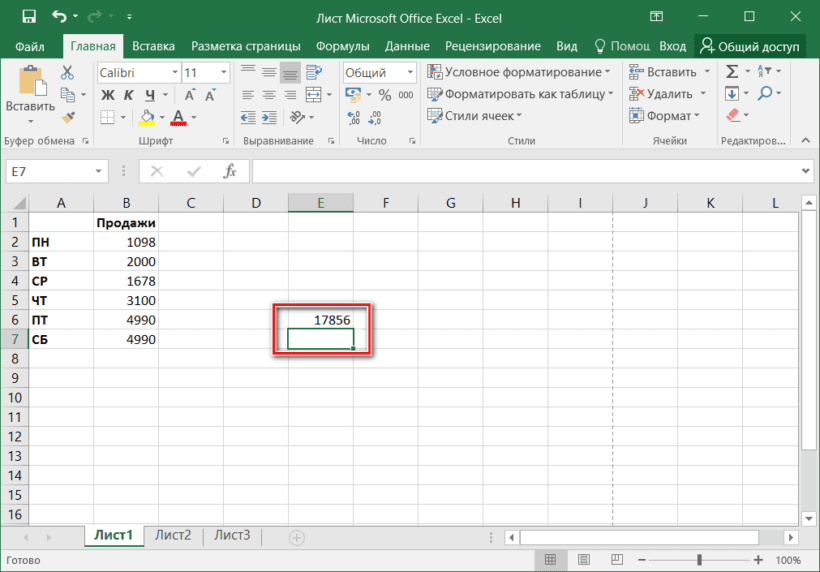
Task: Click the zoom slider handle
Action: (x=699, y=560)
